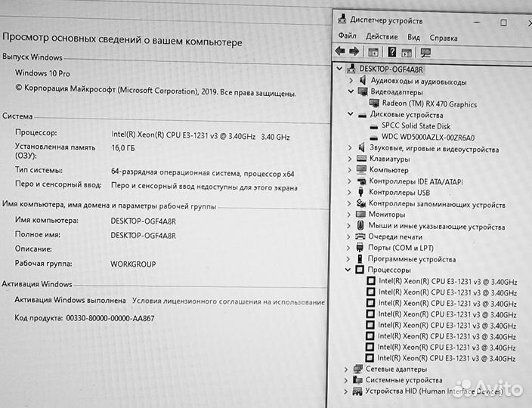The image size is (532, 408).
Task: Collapse the Процессоры category
Action: (x=348, y=270)
